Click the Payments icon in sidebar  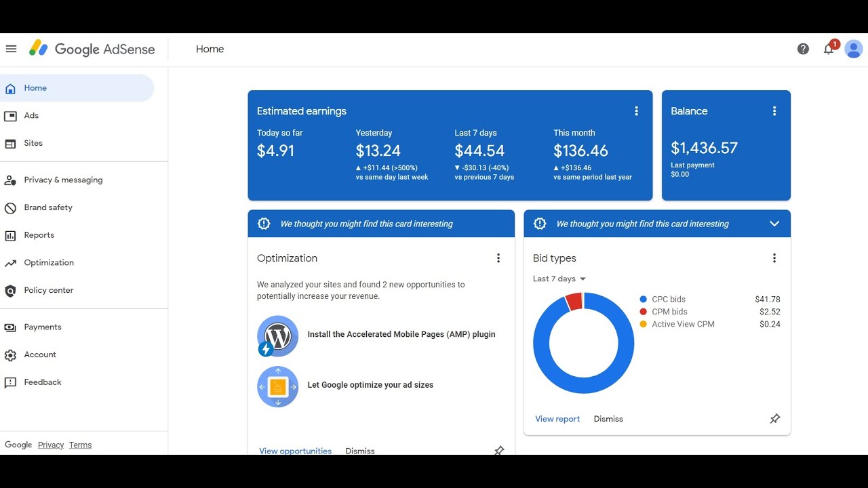tap(10, 327)
